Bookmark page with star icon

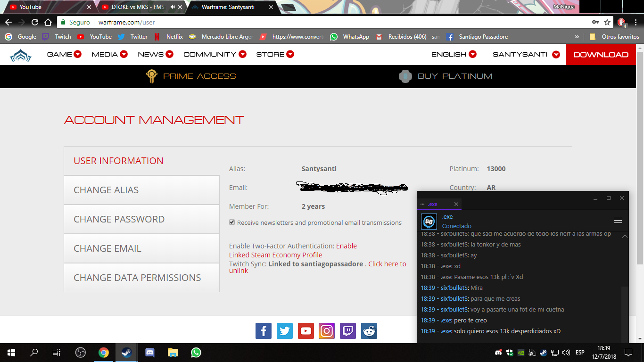pyautogui.click(x=607, y=22)
